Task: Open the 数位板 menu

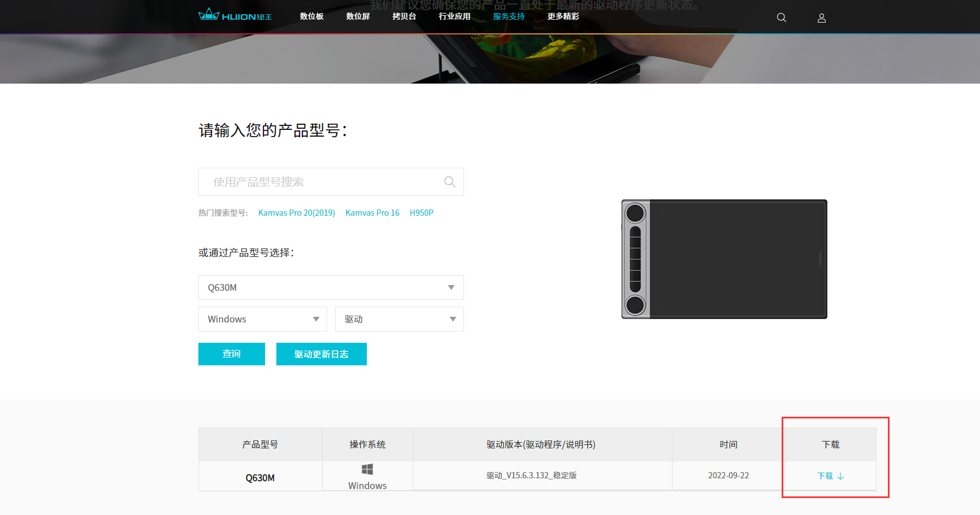Action: (x=312, y=16)
